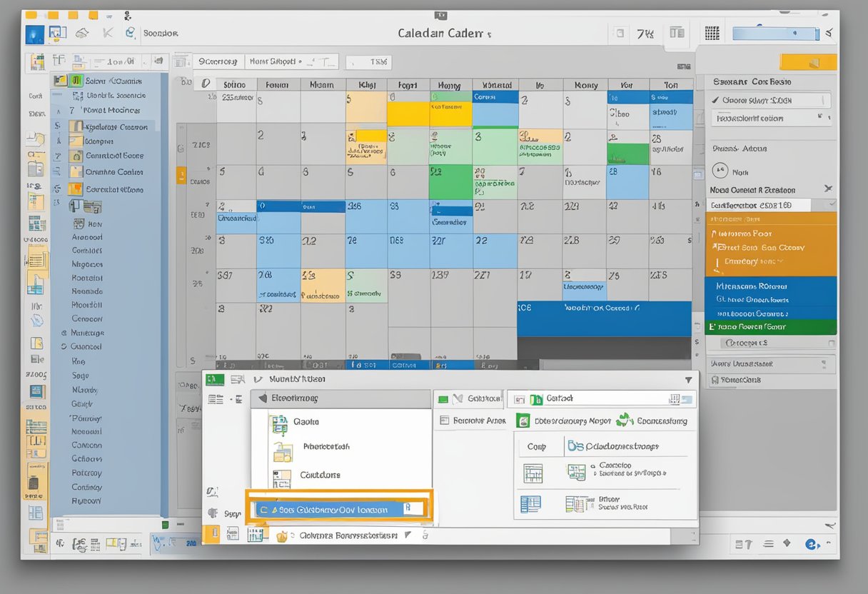Click the crown icon in popup bottom bar
868x594 pixels.
pos(282,535)
